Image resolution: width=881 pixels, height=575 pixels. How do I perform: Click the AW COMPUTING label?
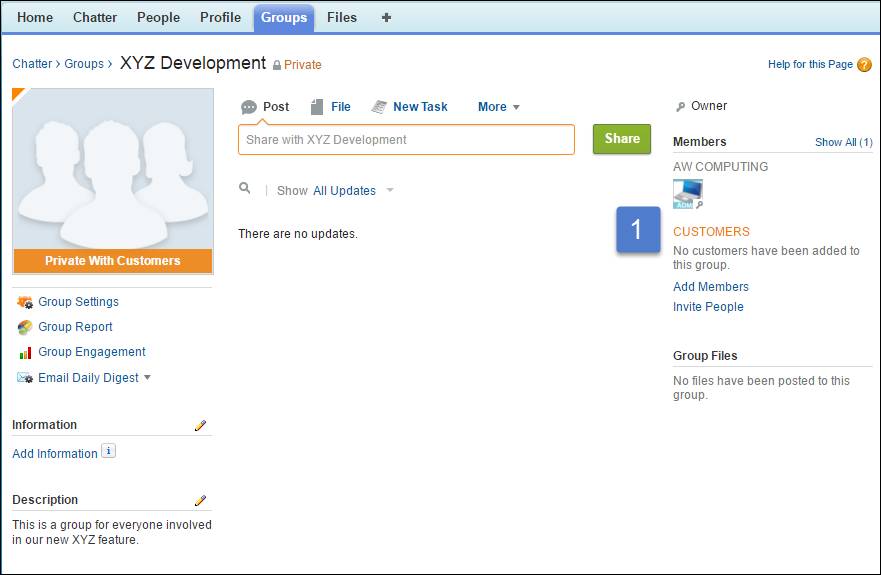[x=720, y=166]
